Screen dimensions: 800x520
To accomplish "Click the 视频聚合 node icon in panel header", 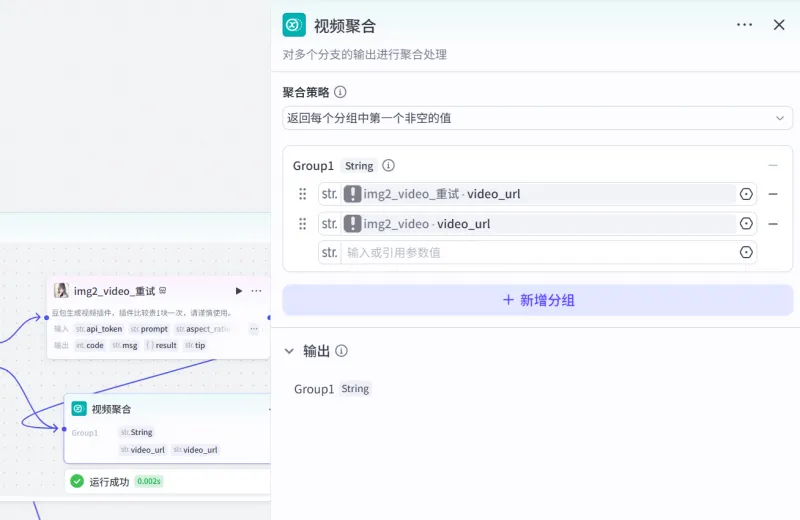I will tap(294, 24).
